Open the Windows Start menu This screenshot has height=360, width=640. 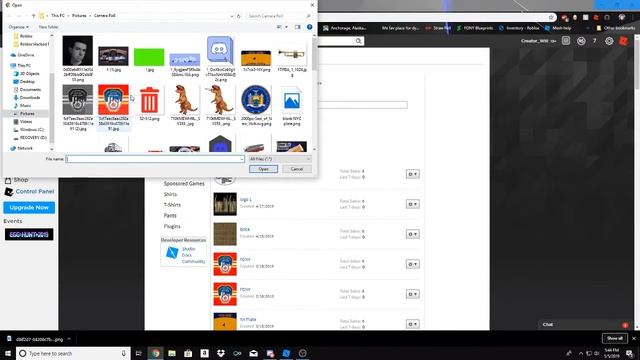[8, 353]
